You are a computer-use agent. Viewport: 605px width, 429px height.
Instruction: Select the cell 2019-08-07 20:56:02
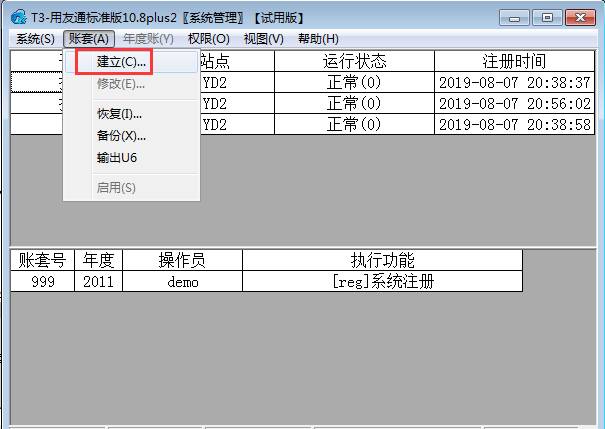[x=514, y=103]
